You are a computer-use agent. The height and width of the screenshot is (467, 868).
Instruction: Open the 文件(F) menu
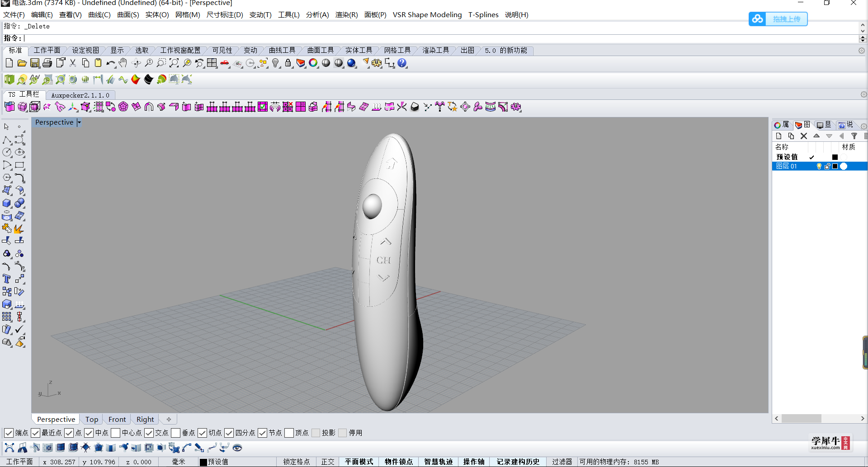[x=14, y=15]
